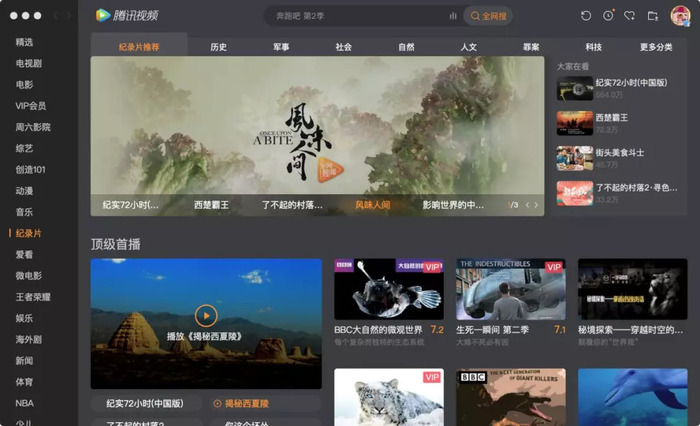Go forward with the right navigation arrow
Image resolution: width=700 pixels, height=426 pixels.
[x=68, y=16]
